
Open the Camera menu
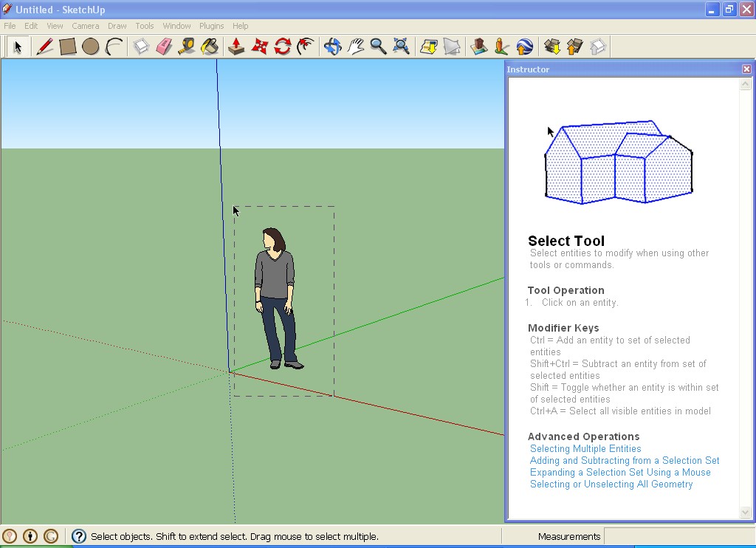tap(86, 25)
